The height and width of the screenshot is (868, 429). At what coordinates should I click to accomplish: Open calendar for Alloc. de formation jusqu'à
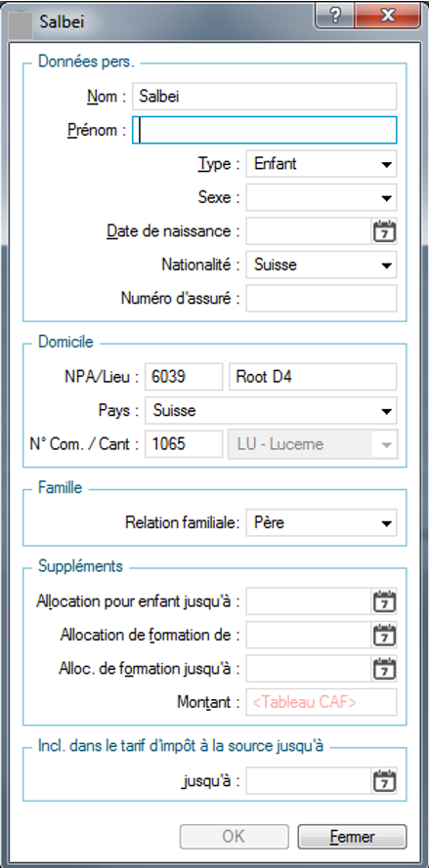pos(384,669)
